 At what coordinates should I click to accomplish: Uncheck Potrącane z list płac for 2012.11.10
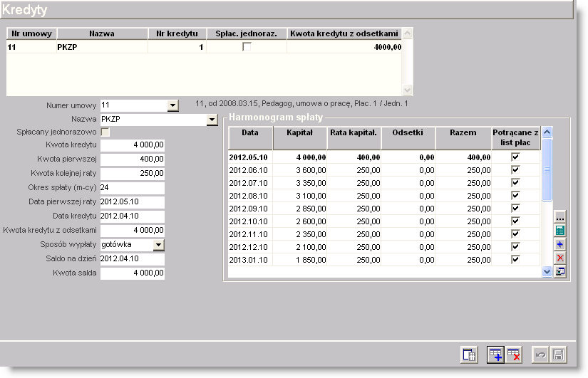(515, 233)
